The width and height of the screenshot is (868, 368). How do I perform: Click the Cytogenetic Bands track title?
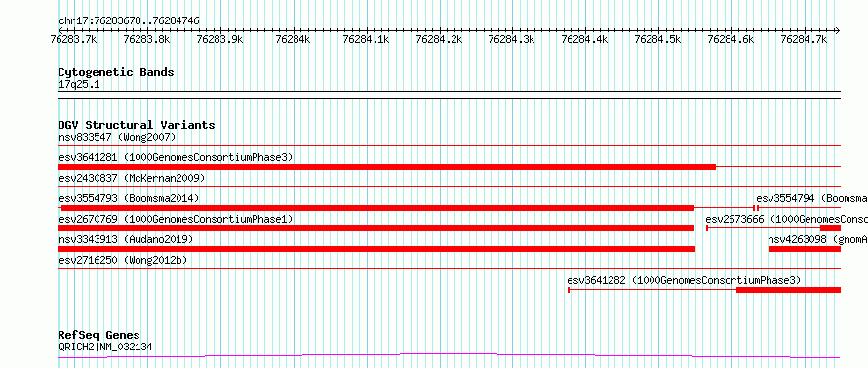[x=116, y=72]
